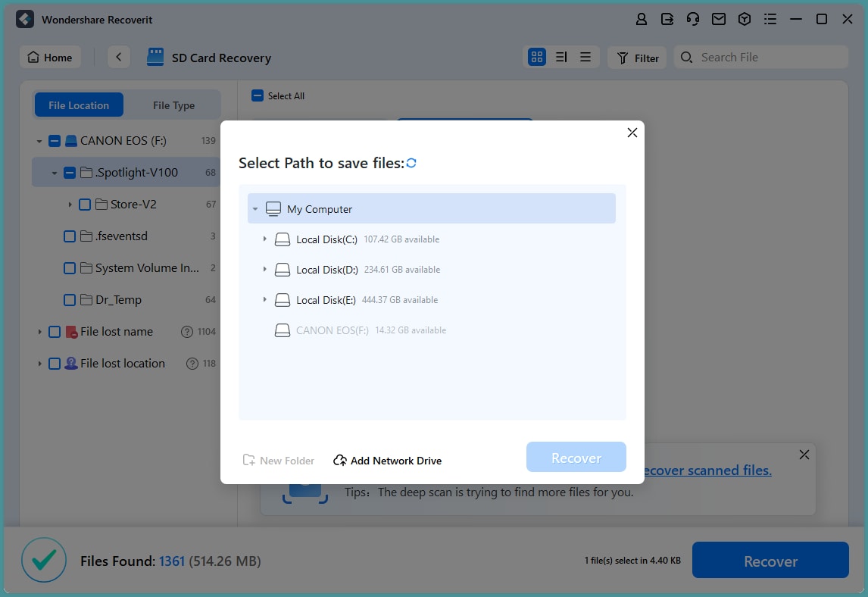This screenshot has width=868, height=597.
Task: Open the mail feedback icon
Action: tap(719, 20)
